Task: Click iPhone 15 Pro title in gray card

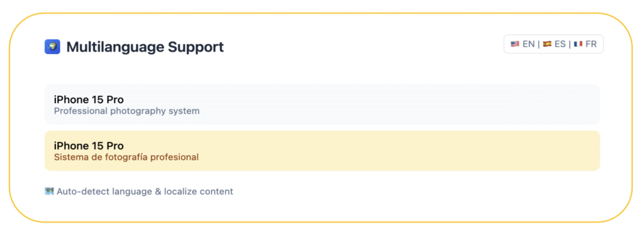Action: point(89,100)
